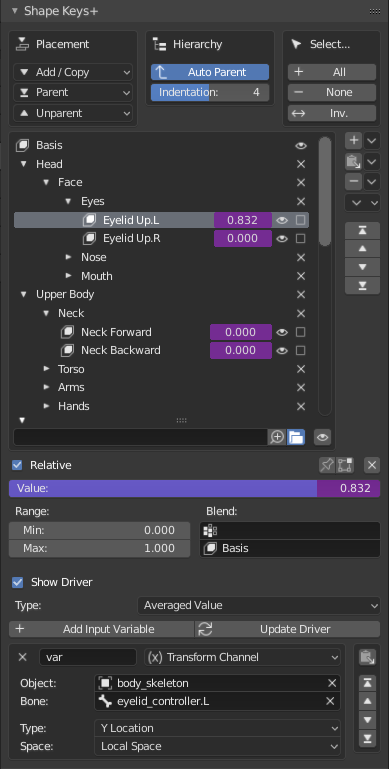Click the pin icon next to Relative
389x769 pixels.
point(327,465)
